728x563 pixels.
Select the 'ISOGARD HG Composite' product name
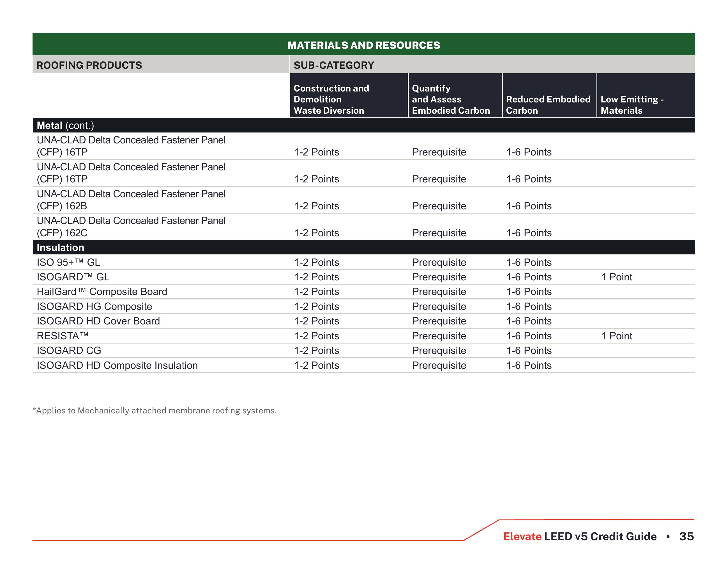94,306
